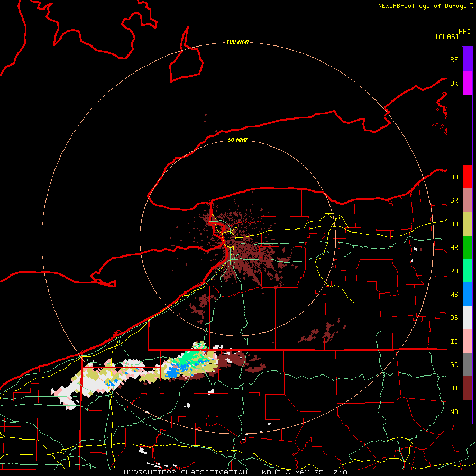Screen dimensions: 476x476
Task: Click the 50 NMI range ring label
Action: pyautogui.click(x=237, y=140)
